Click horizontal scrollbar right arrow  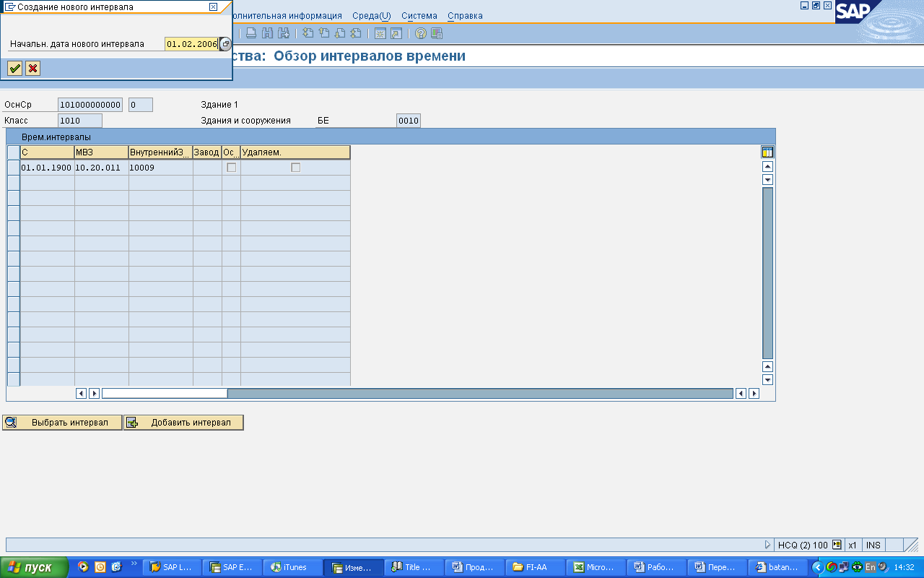click(754, 393)
